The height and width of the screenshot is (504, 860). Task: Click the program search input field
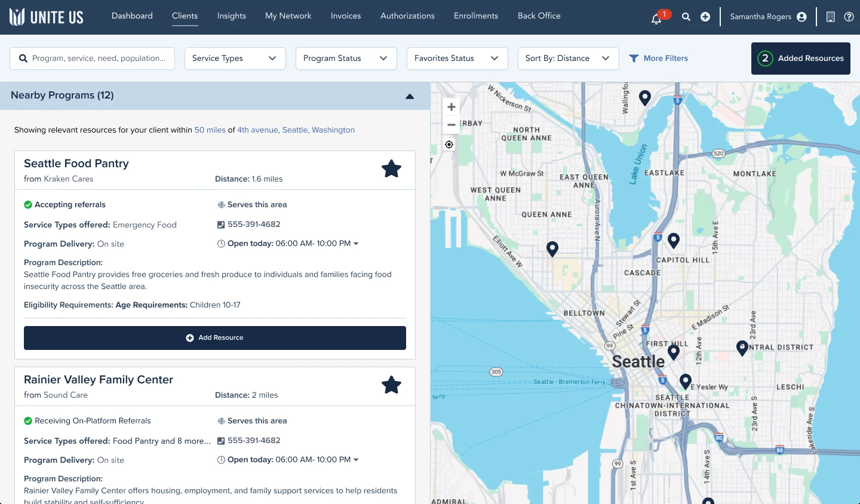[99, 59]
